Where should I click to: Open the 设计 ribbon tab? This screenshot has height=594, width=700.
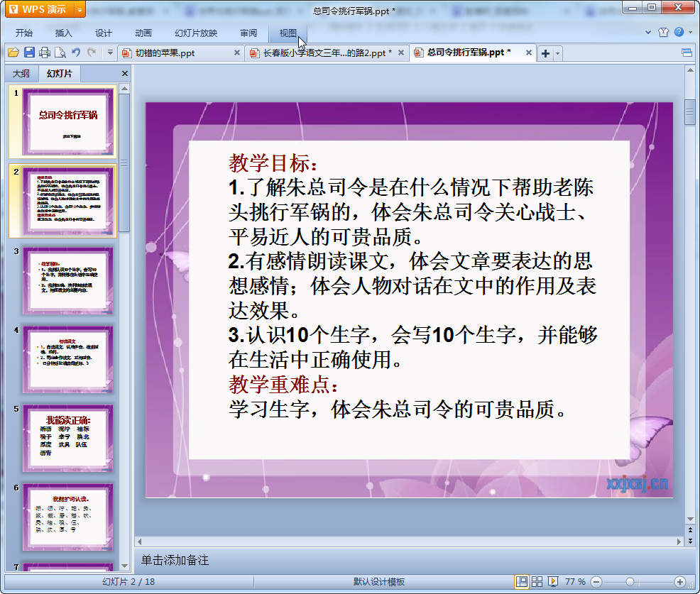103,33
